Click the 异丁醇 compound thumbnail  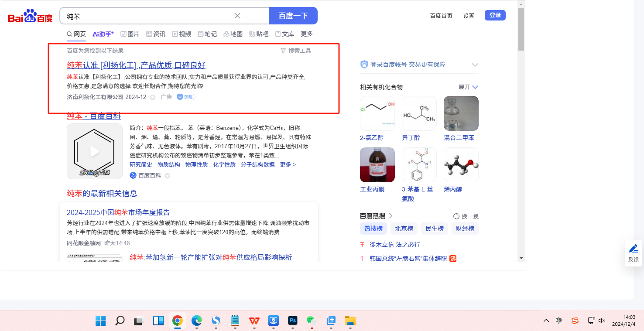[419, 113]
